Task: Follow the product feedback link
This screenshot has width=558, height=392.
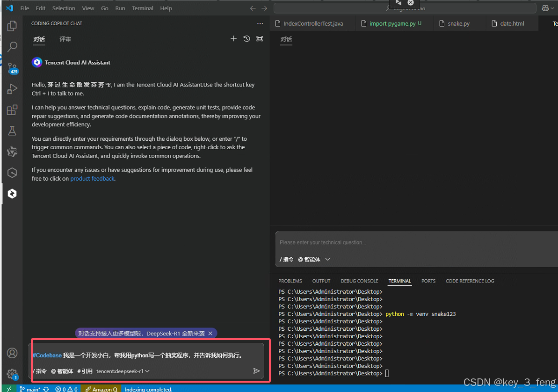Action: point(92,178)
